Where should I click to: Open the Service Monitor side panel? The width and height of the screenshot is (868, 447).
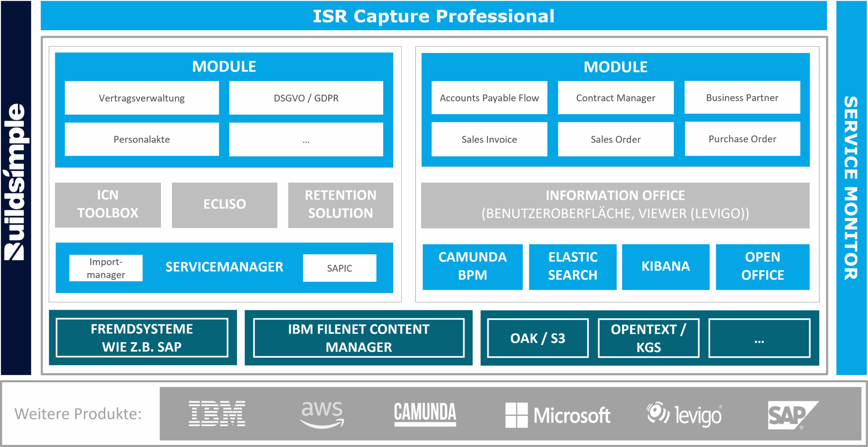[x=851, y=188]
